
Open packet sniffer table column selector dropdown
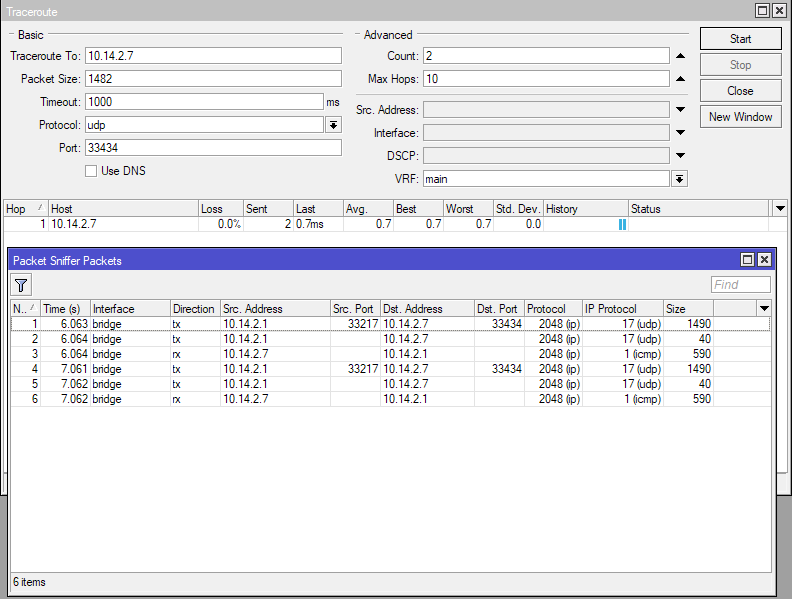coord(764,308)
